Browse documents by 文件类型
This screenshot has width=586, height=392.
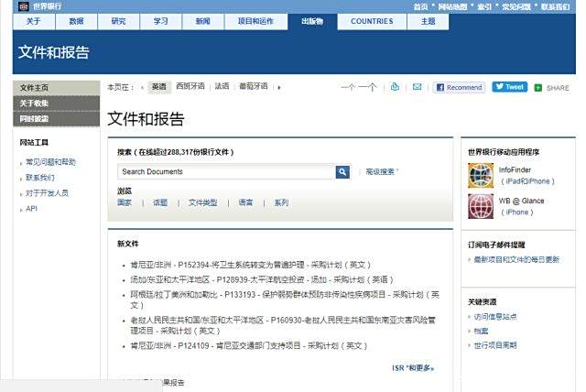(x=203, y=203)
